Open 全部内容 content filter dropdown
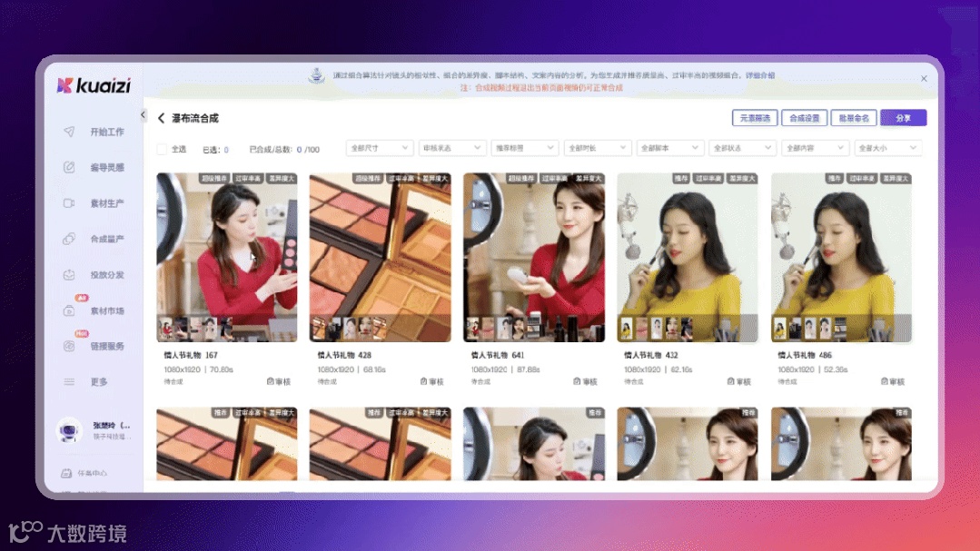Image resolution: width=980 pixels, height=551 pixels. tap(815, 148)
